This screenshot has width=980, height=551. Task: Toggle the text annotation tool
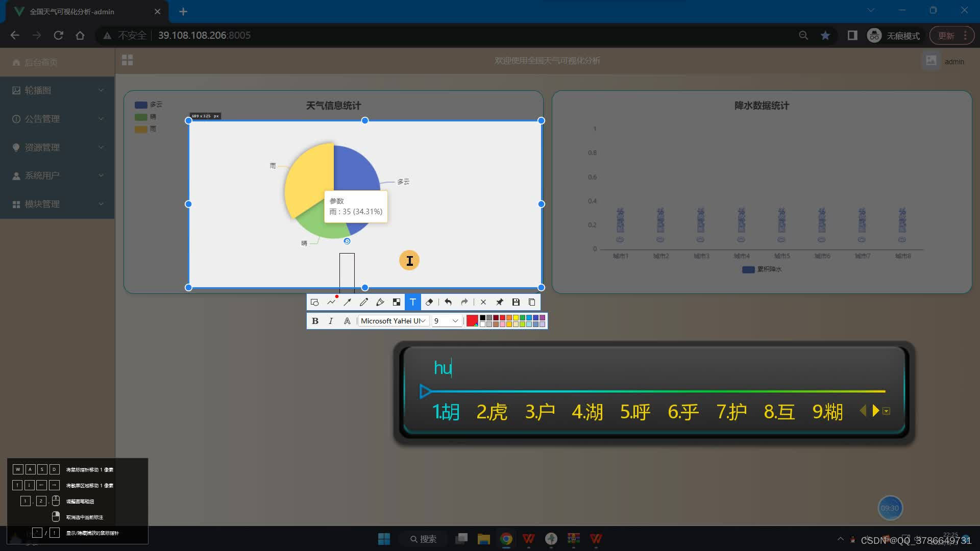[413, 302]
